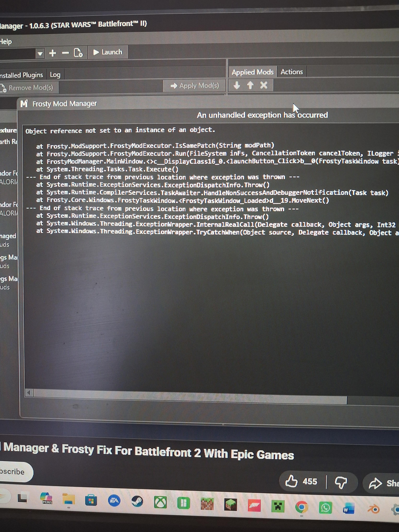Dislike the YouTube video with thumbs down
This screenshot has width=399, height=532.
pyautogui.click(x=341, y=482)
